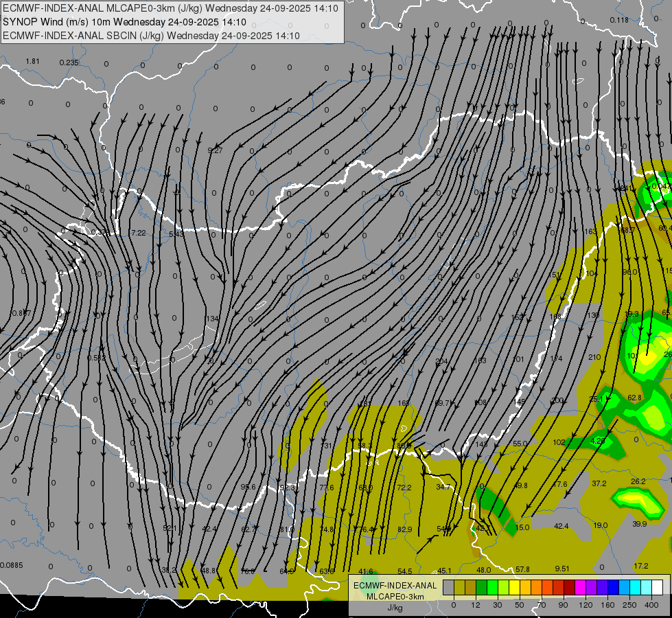Screen dimensions: 672x618
Task: Click the white swatch at the legend's end
Action: [x=657, y=588]
